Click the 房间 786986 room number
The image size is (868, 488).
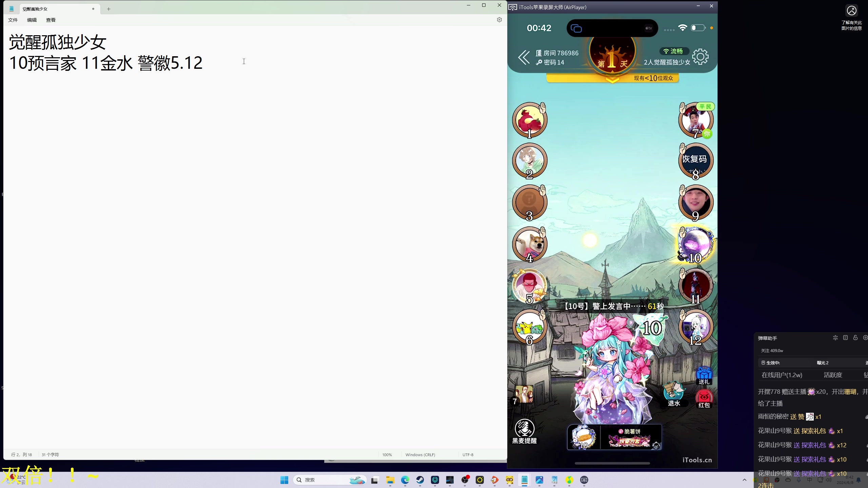point(557,53)
